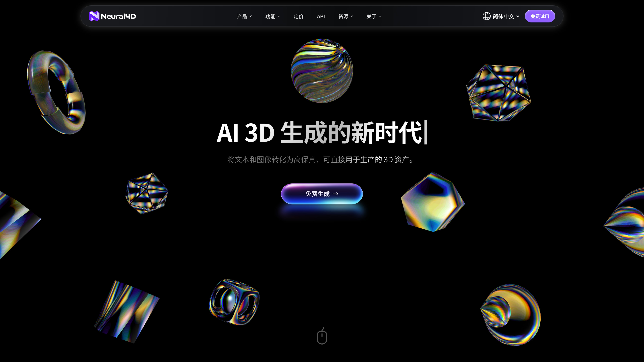Click the 免费生成 button
This screenshot has width=644, height=362.
322,194
